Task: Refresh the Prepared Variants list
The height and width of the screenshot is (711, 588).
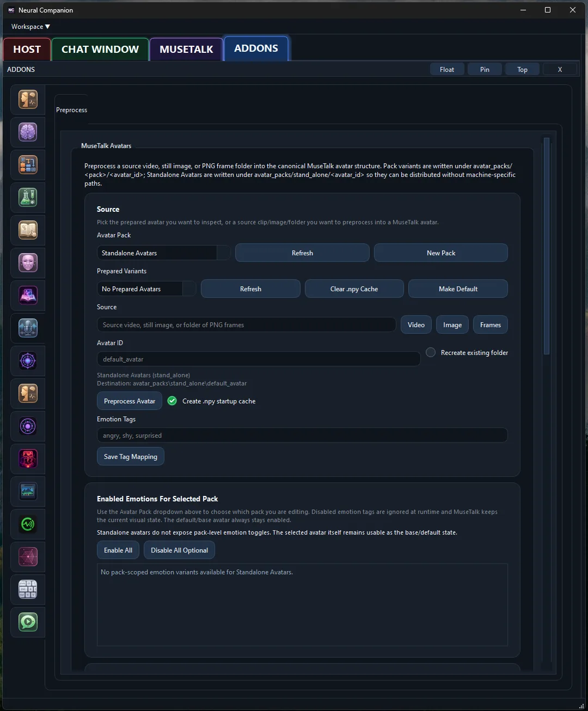Action: click(x=250, y=289)
